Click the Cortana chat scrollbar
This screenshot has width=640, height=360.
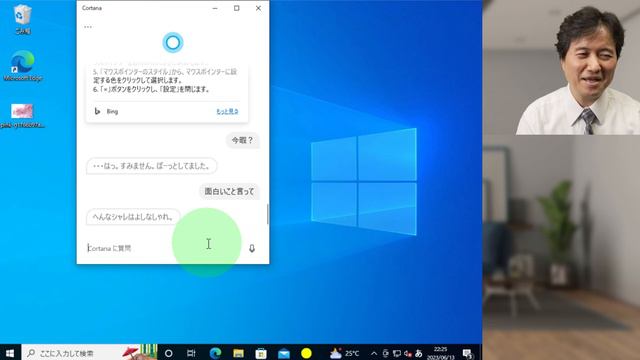pos(267,214)
